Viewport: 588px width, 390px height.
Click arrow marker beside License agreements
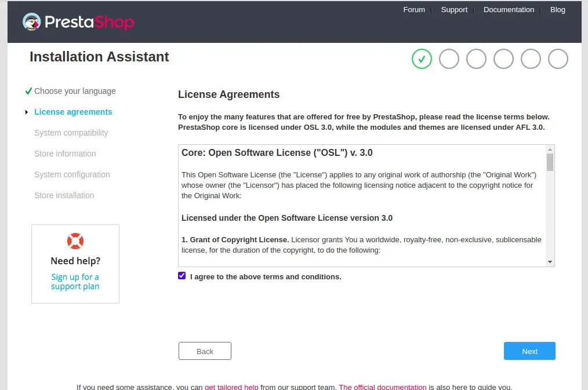(x=27, y=112)
